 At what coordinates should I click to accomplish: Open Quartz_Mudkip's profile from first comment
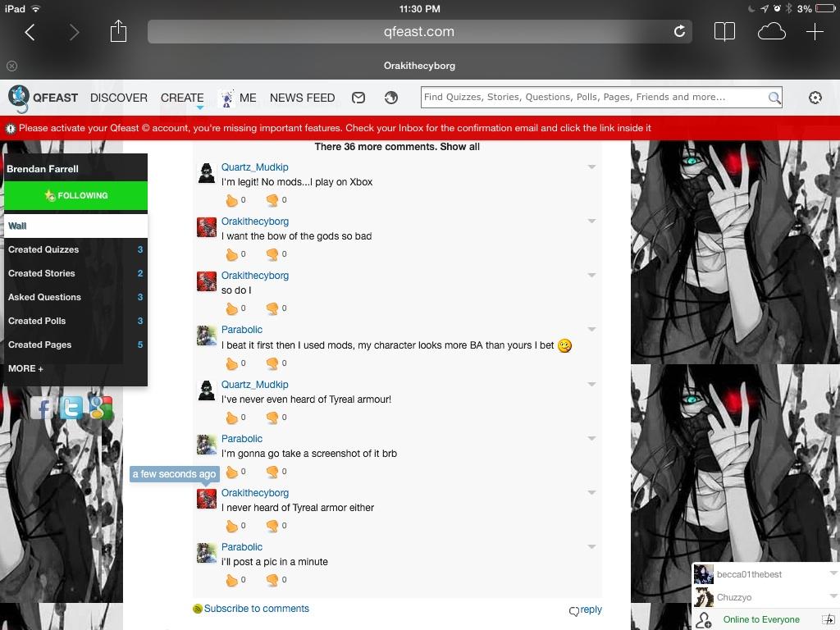tap(254, 167)
